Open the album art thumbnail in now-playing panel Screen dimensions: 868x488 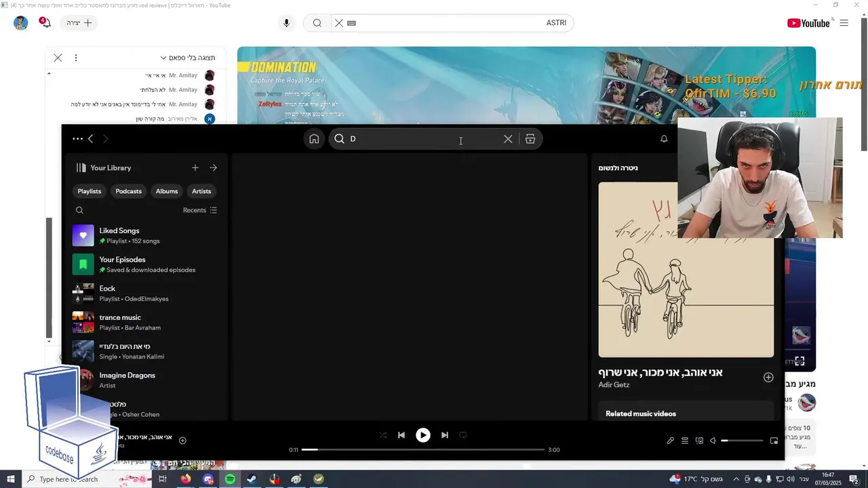click(686, 269)
